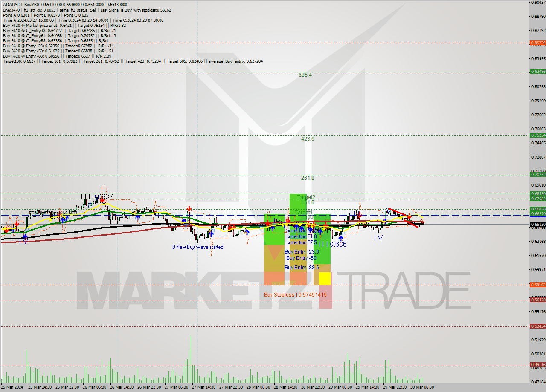Click the 'Buy %20 @ Entry -50' line
546x392 pixels.
click(x=58, y=51)
